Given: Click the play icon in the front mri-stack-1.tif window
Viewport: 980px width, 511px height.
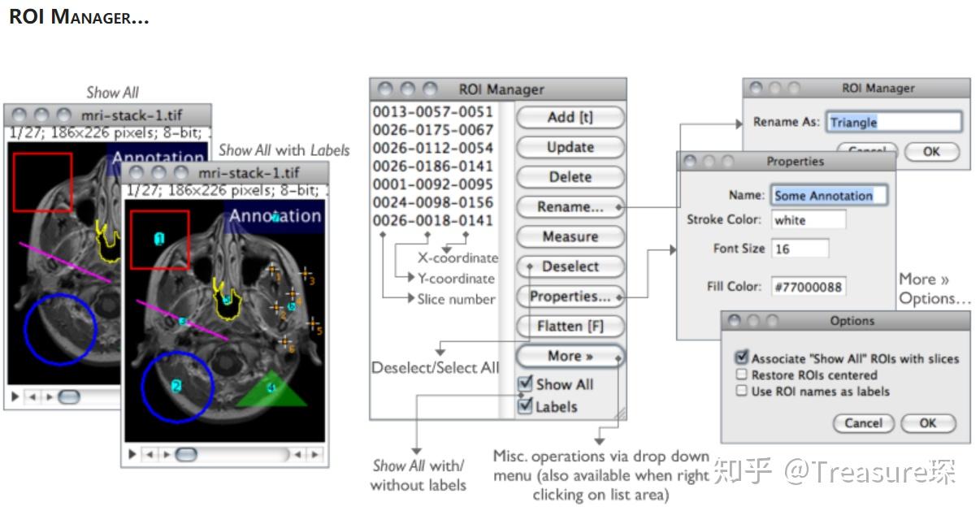Looking at the screenshot, I should point(132,454).
